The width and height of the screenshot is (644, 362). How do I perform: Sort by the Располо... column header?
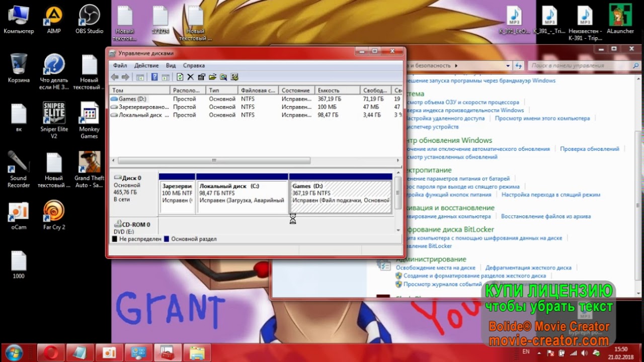coord(188,90)
